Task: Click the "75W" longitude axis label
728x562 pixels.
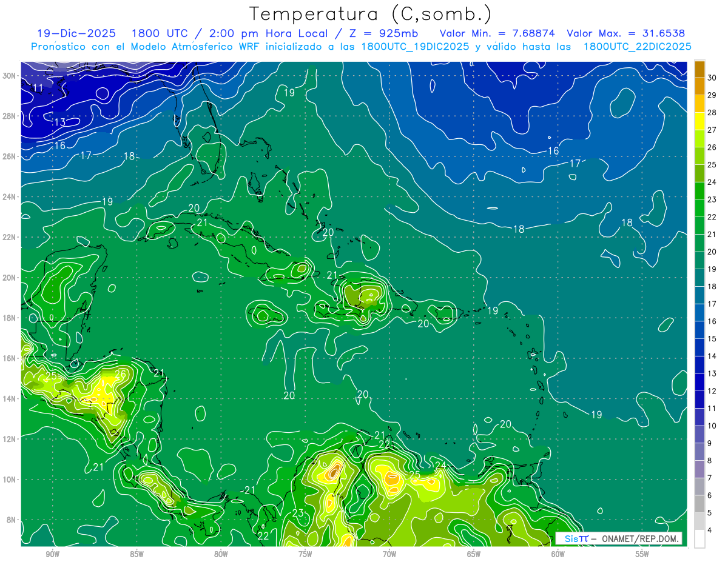Action: click(x=305, y=554)
